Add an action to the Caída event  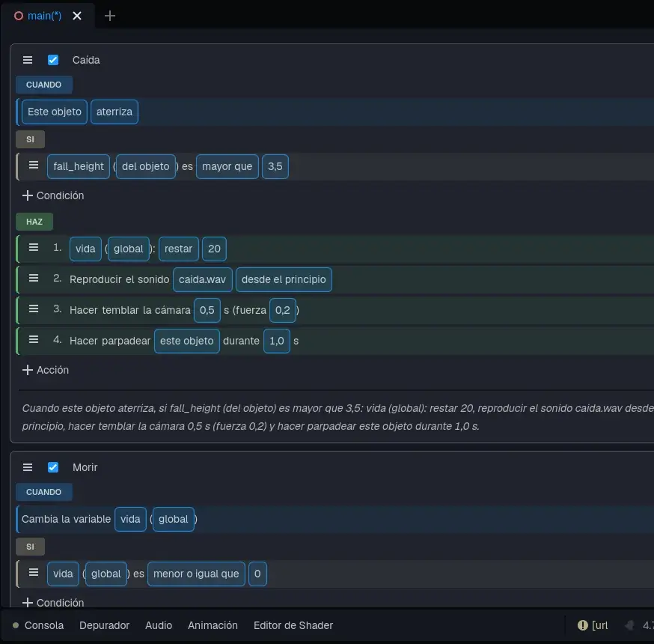pyautogui.click(x=46, y=370)
